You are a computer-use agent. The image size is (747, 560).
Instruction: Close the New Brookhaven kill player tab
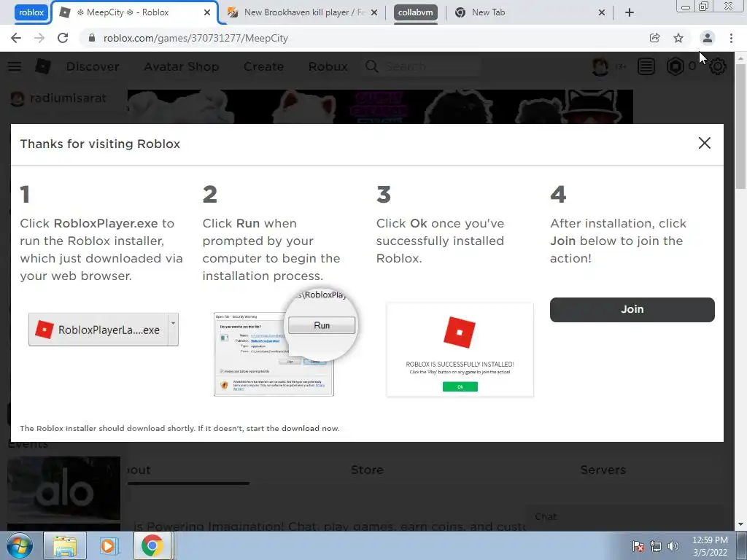pyautogui.click(x=374, y=12)
